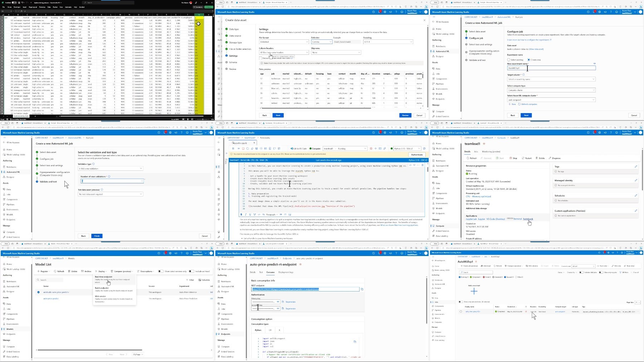Copy the REST endpoint URL using its copy icon

coord(362,289)
